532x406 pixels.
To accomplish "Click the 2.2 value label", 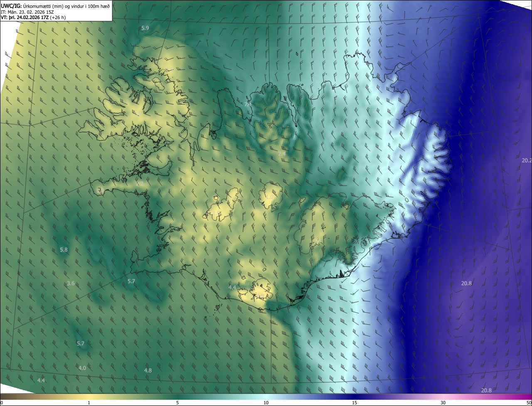I will coord(139,184).
